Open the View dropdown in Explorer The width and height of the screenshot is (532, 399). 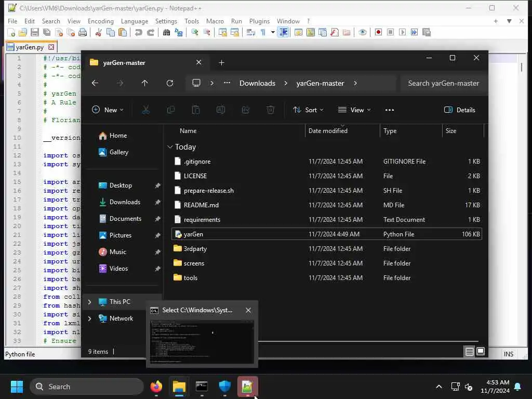click(354, 110)
